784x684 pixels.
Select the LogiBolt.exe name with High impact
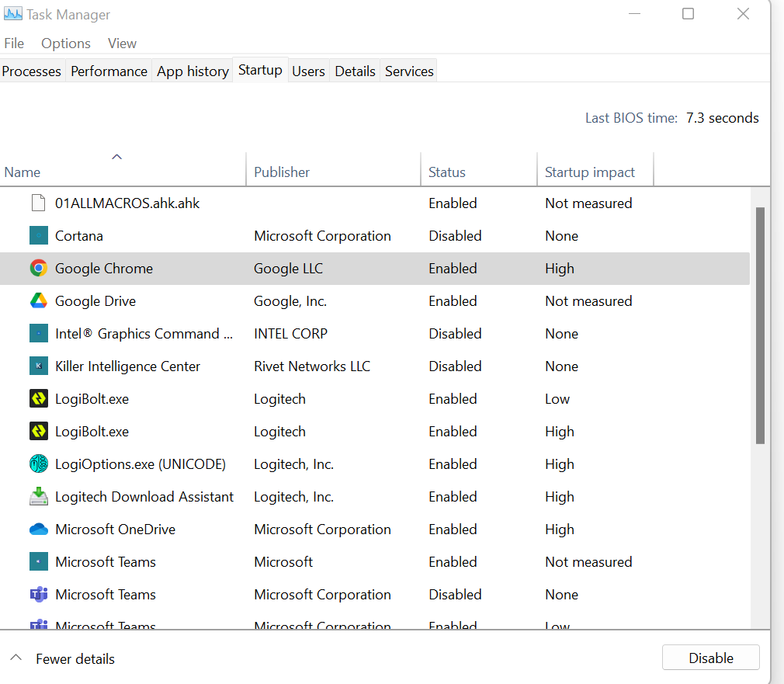tap(92, 432)
